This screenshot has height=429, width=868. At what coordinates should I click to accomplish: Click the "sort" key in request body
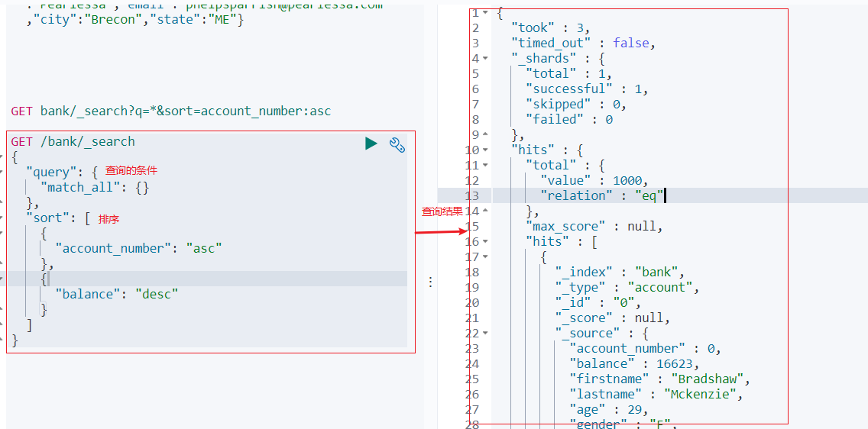(47, 218)
